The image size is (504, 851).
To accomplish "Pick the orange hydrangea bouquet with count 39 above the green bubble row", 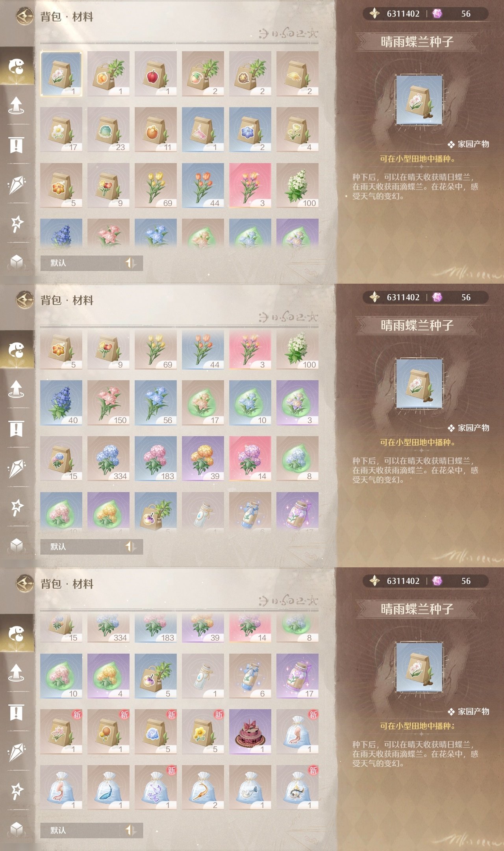I will 203,459.
